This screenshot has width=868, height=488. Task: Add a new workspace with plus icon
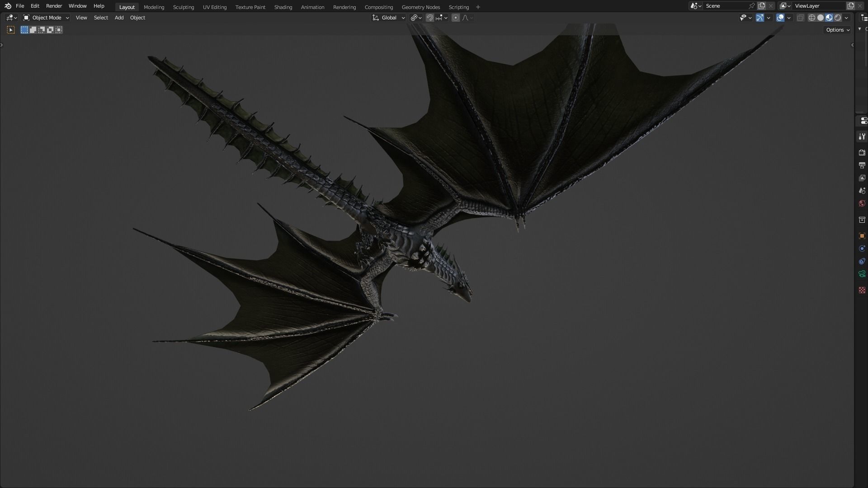(478, 7)
